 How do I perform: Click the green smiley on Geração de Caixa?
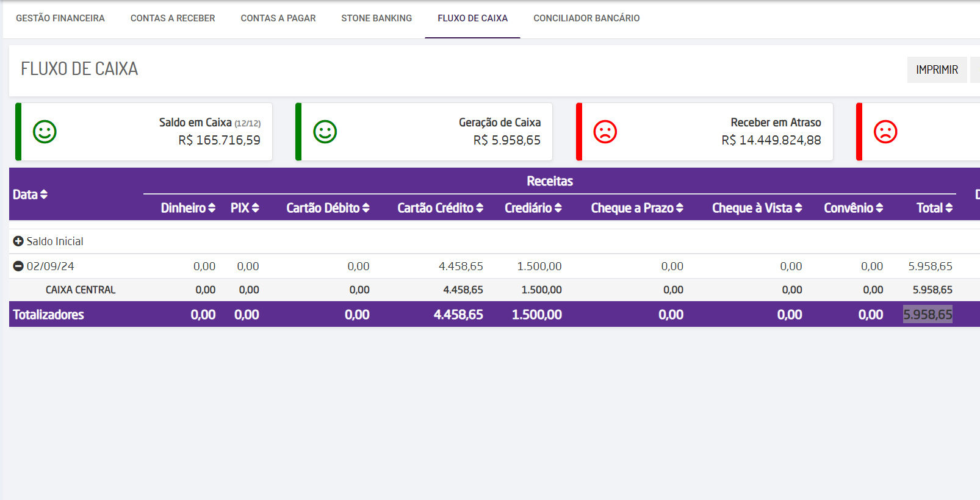point(325,132)
